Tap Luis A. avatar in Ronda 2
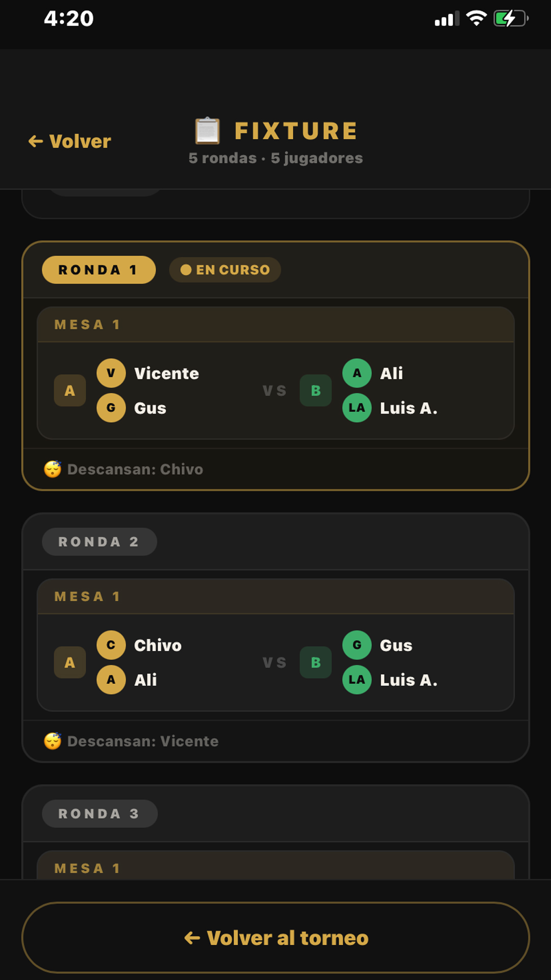The height and width of the screenshot is (980, 551). tap(357, 680)
